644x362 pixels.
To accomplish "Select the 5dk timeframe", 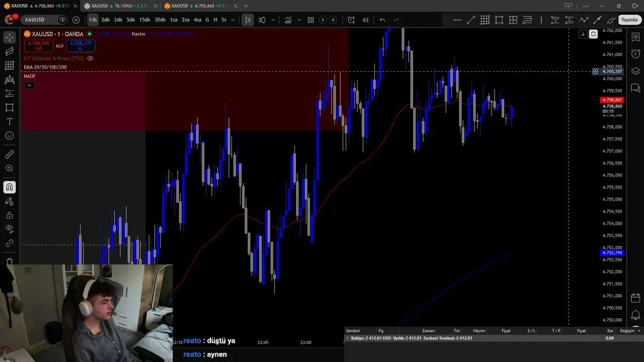I will [131, 20].
